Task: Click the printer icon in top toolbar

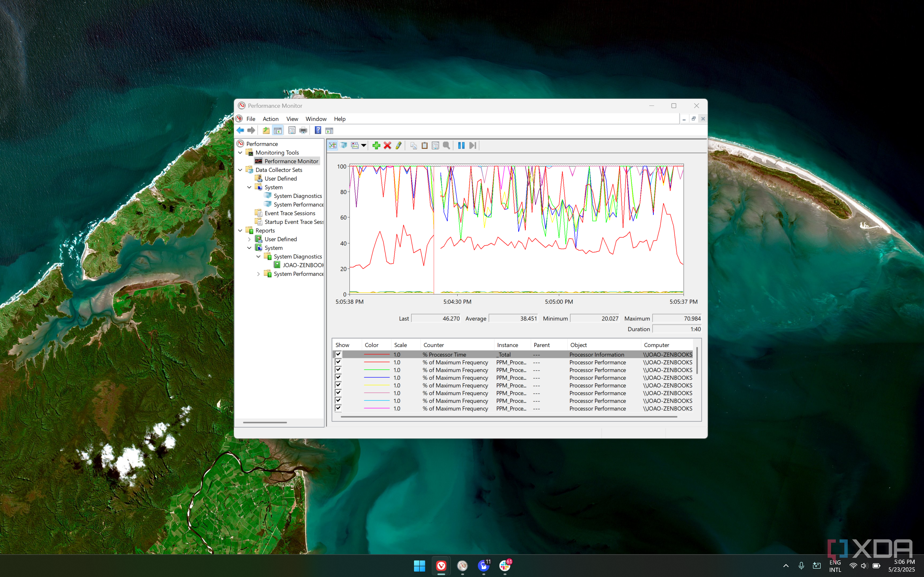Action: [x=303, y=131]
